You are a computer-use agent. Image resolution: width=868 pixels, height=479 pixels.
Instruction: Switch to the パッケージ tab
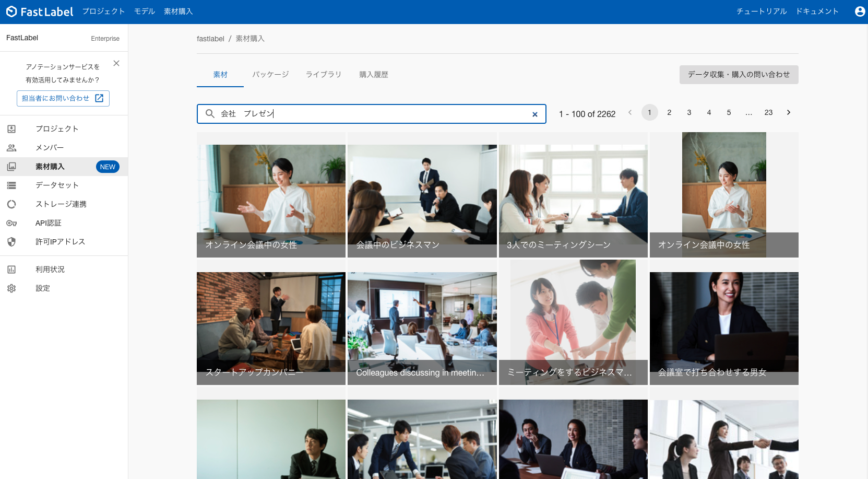pyautogui.click(x=270, y=75)
